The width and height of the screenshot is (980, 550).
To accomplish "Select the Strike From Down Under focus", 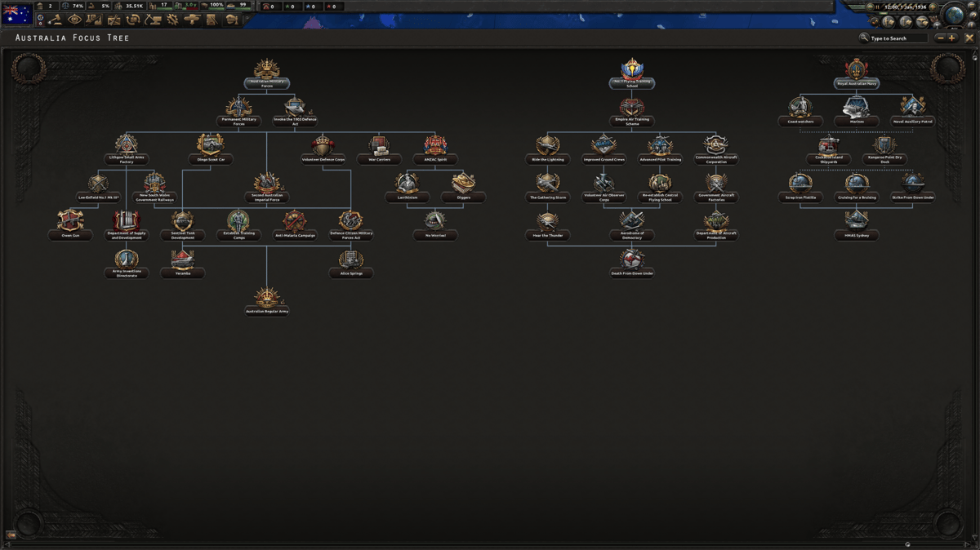I will point(912,187).
